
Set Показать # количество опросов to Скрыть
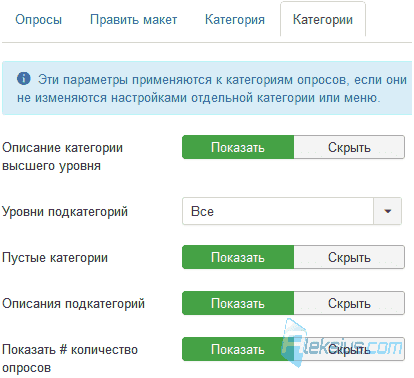pos(349,349)
